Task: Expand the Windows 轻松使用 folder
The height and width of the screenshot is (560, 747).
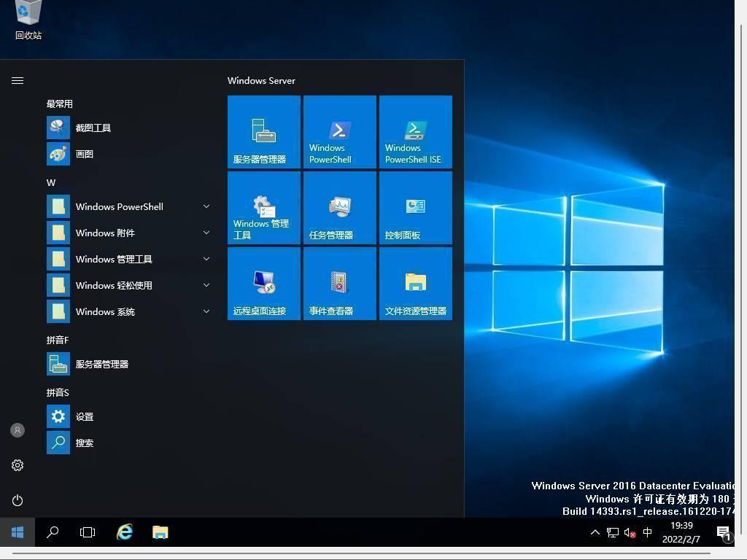Action: click(x=128, y=285)
